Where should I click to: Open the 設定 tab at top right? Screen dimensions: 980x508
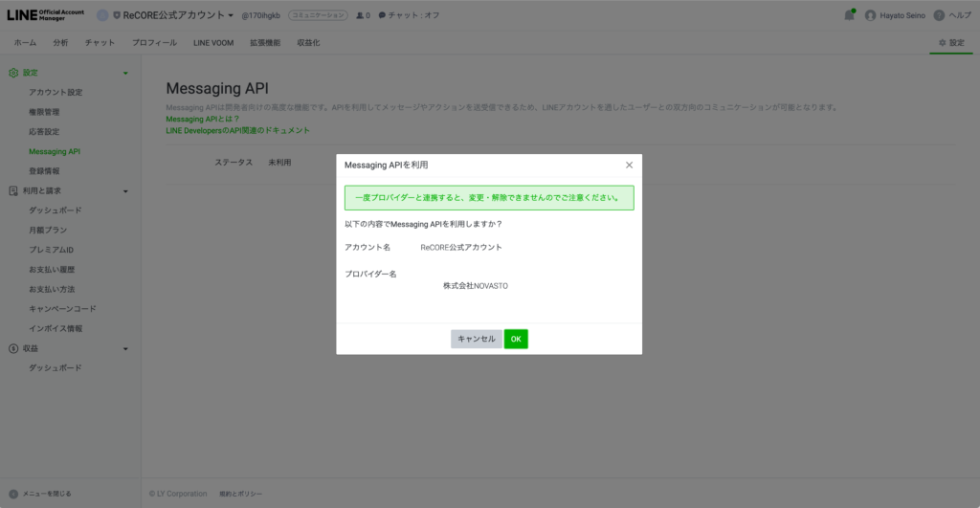tap(951, 42)
